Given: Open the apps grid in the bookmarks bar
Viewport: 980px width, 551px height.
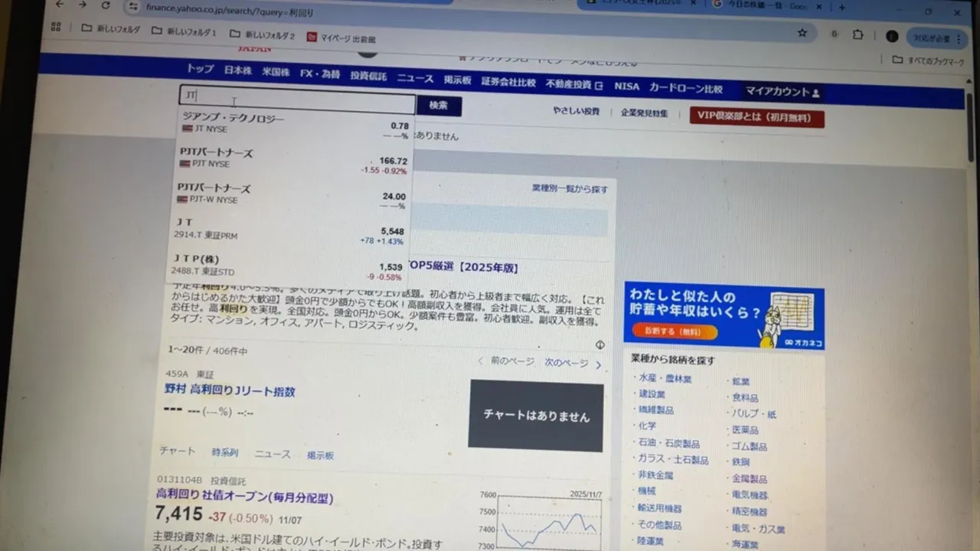Looking at the screenshot, I should 56,28.
